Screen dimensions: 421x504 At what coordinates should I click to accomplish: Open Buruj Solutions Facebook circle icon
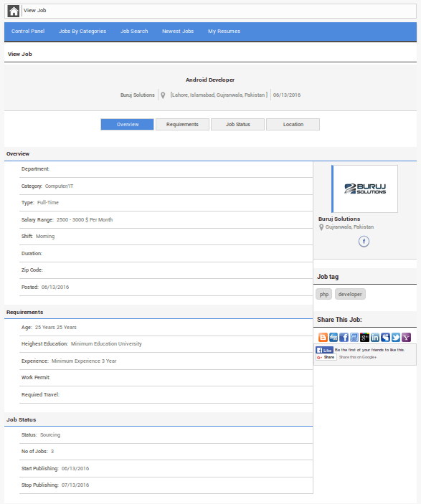(x=364, y=242)
